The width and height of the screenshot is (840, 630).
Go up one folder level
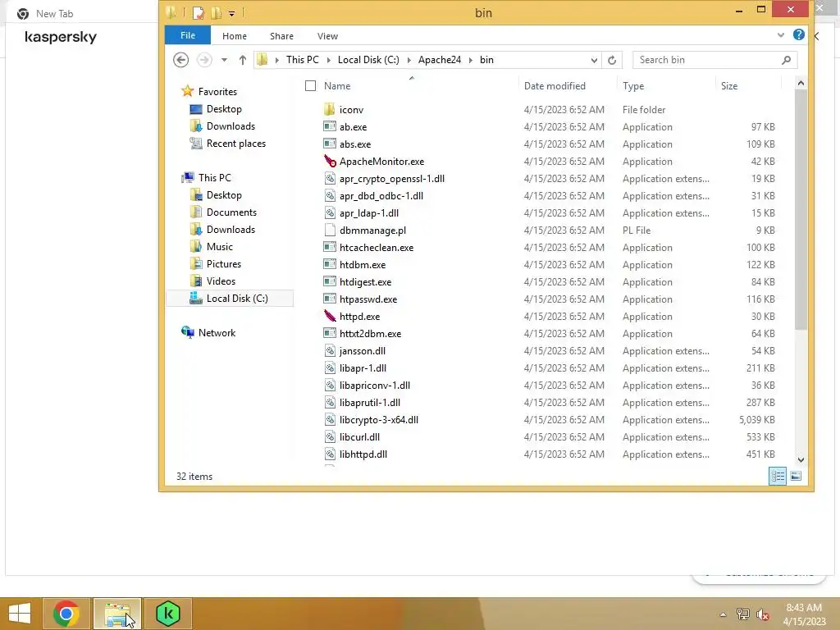point(243,60)
